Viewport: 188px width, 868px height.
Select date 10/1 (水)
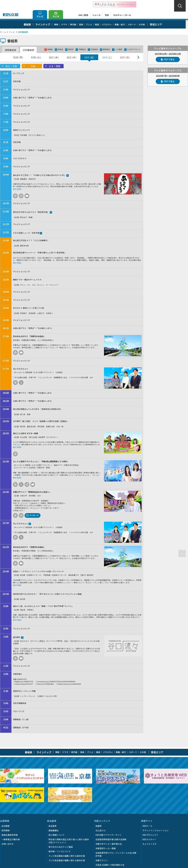pos(54,57)
